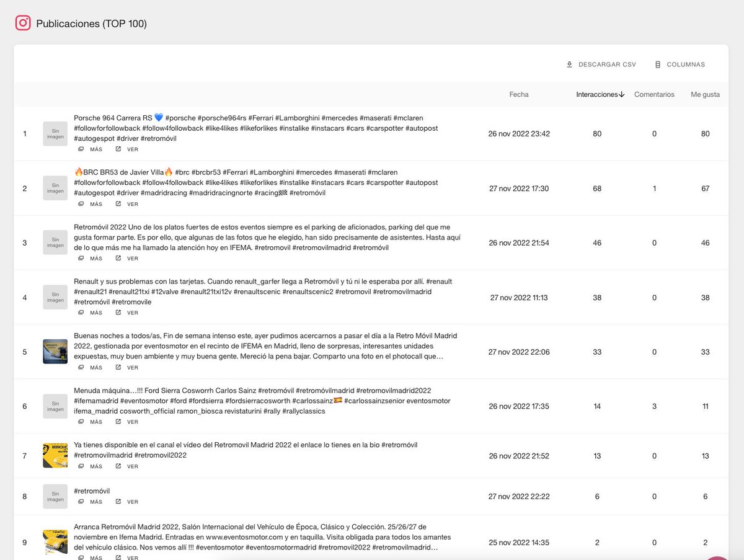Viewport: 744px width, 560px height.
Task: Expand MÁS on the BRC BR53 post
Action: (x=90, y=204)
